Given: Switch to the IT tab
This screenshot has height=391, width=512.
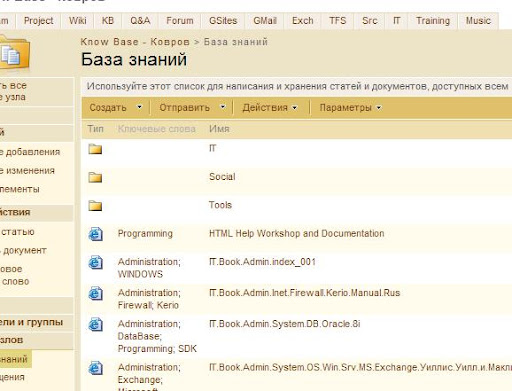Looking at the screenshot, I should pyautogui.click(x=396, y=21).
